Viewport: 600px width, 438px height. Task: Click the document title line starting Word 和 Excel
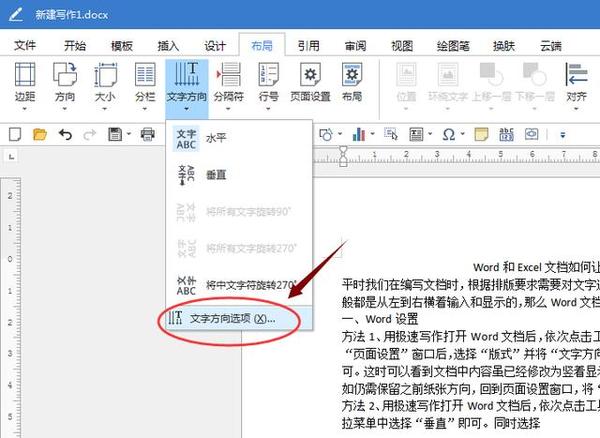click(x=536, y=267)
